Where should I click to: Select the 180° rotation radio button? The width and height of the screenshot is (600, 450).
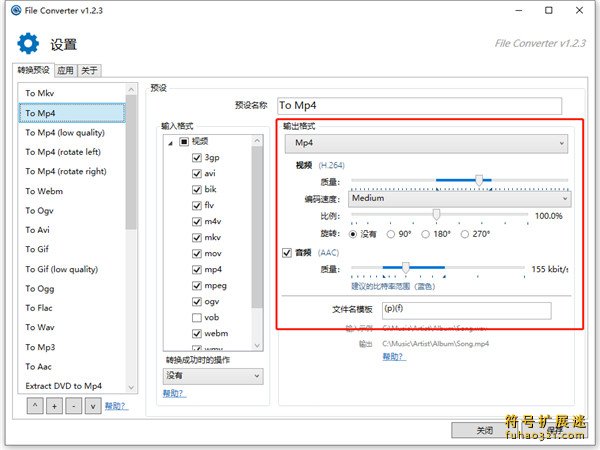[x=426, y=234]
